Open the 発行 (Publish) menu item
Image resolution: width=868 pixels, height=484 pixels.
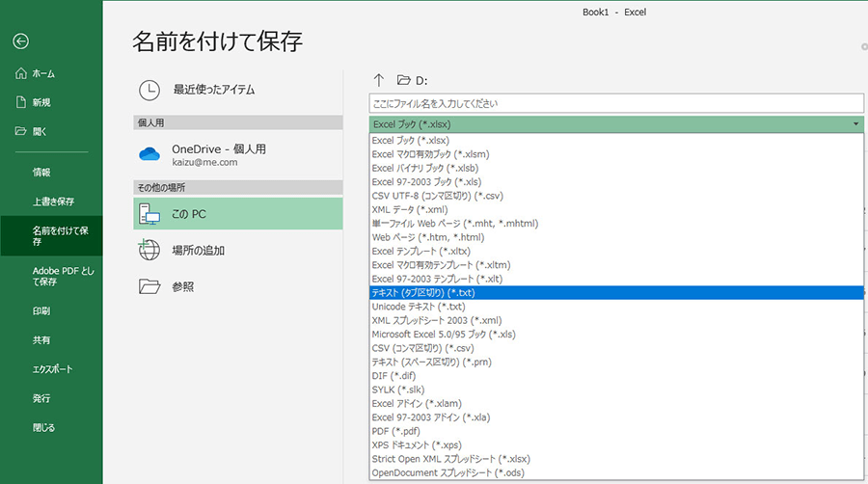click(x=41, y=398)
